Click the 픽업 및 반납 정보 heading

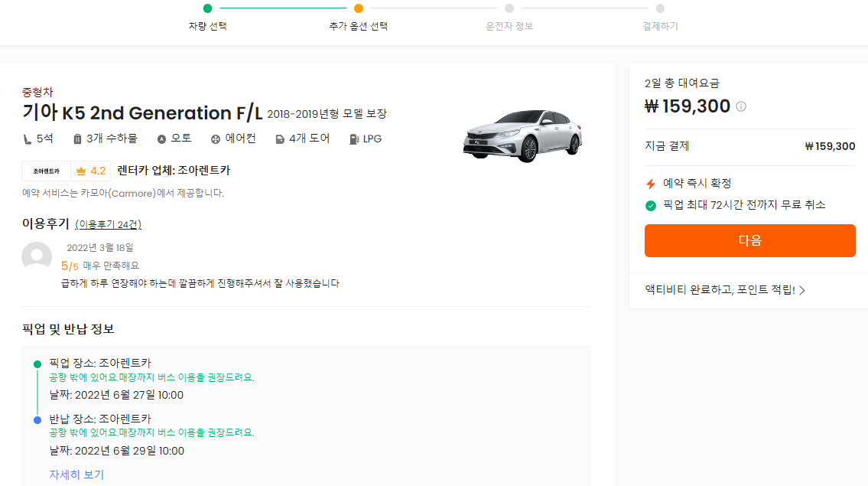pos(68,329)
